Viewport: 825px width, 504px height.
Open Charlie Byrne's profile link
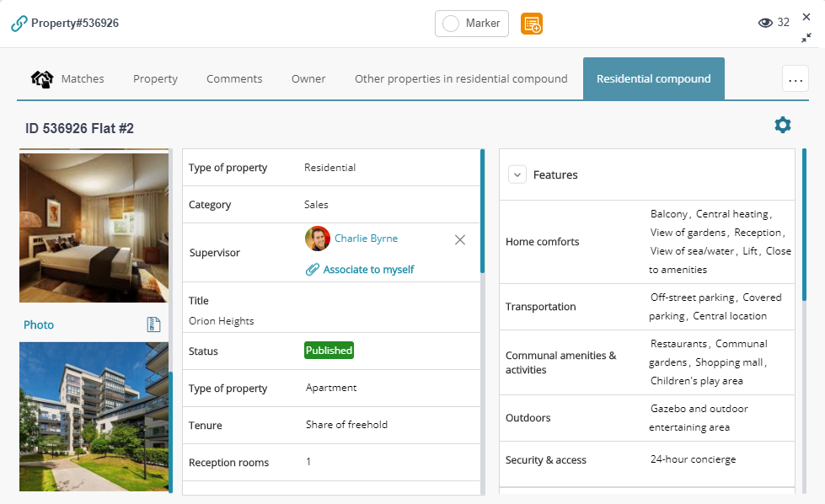pyautogui.click(x=366, y=239)
